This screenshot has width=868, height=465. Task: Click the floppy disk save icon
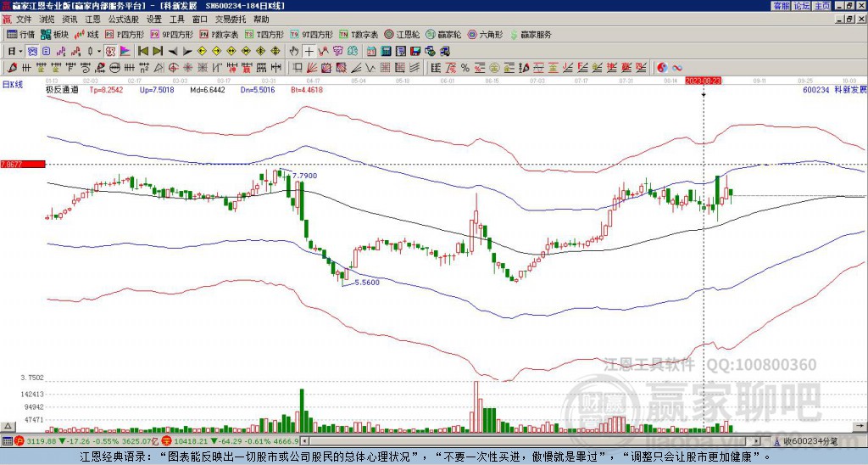coord(415,52)
